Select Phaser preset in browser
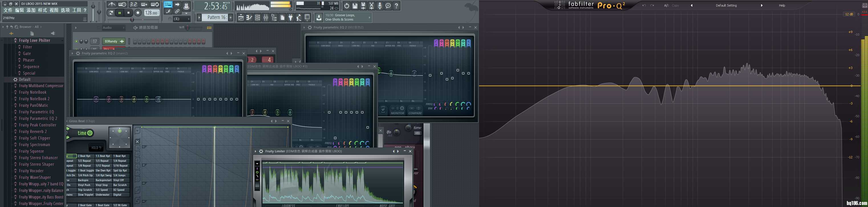Screen dimensions: 868x207 click(x=29, y=60)
